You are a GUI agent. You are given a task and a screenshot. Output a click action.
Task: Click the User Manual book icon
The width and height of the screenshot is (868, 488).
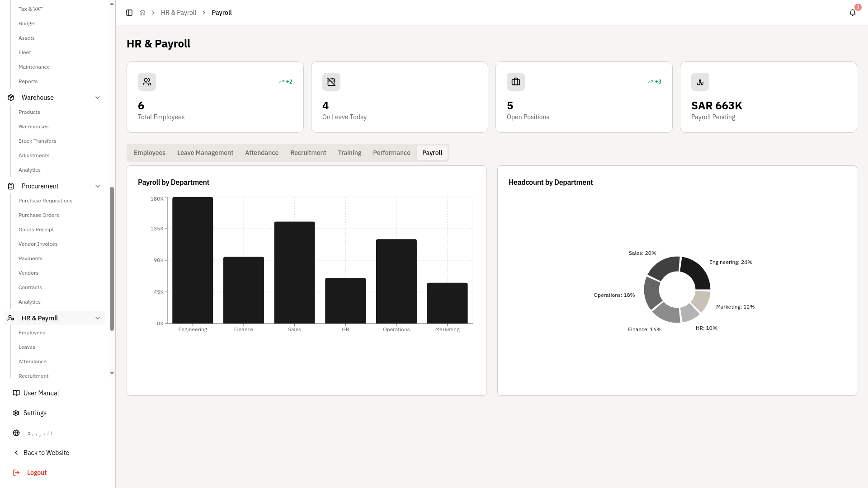16,393
